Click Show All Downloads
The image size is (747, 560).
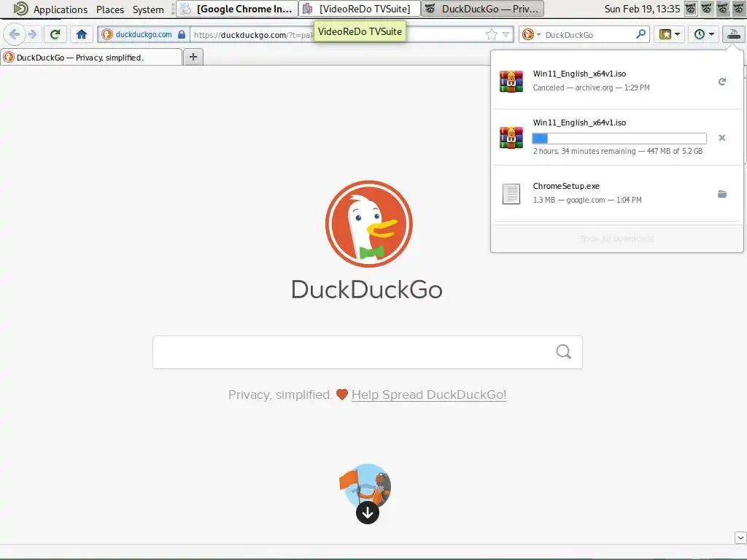coord(617,238)
